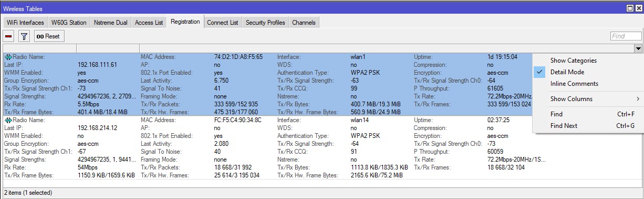The height and width of the screenshot is (199, 644).
Task: Click Tx/Rx Hw. Frame Bytes value 2165.6 KiB/75.2 MiB
Action: point(378,175)
